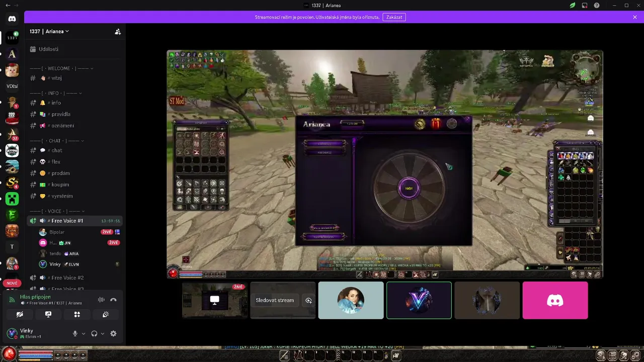
Task: Click the ST Mod label in game stream
Action: click(x=177, y=102)
